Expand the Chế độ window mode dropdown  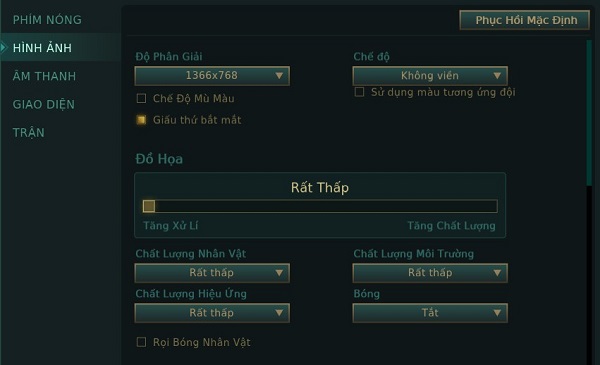pos(430,76)
